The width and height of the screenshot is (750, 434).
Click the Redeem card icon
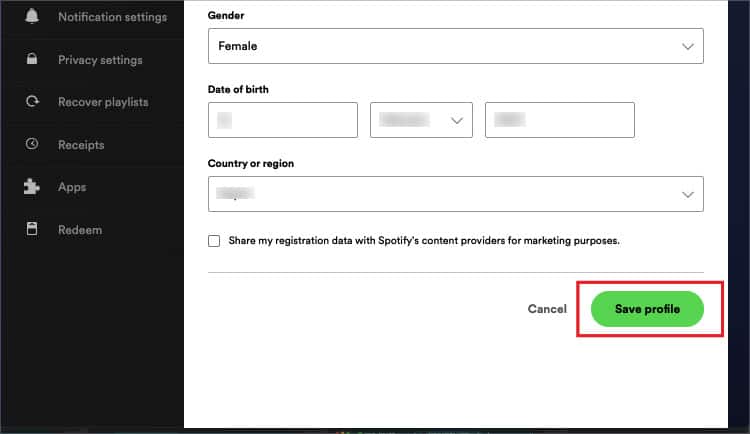(x=32, y=229)
